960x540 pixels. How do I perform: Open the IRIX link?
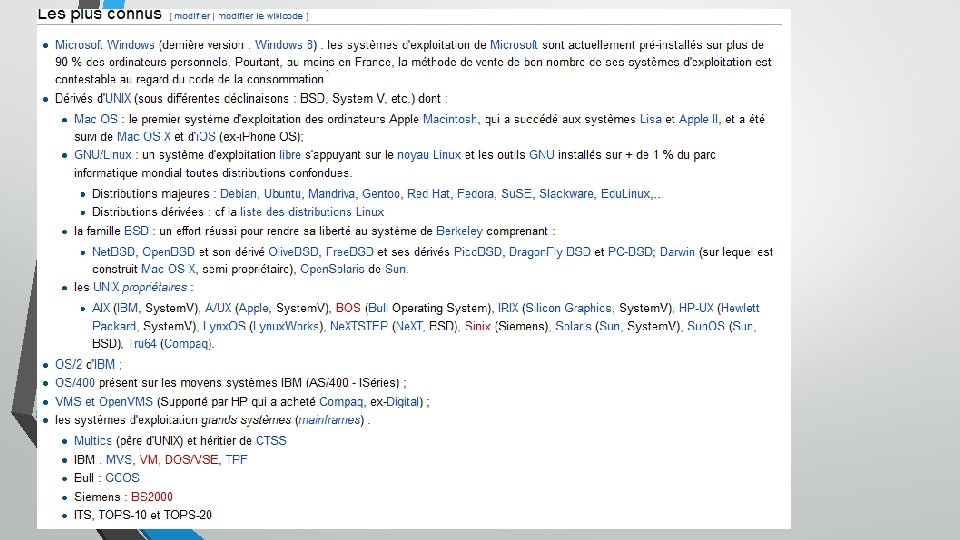(x=508, y=308)
